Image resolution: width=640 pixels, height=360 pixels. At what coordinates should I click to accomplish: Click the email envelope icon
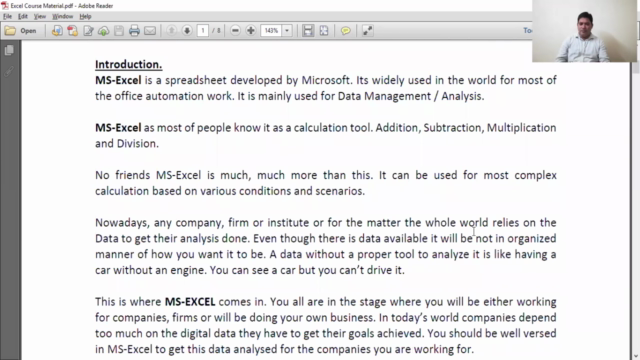150,31
